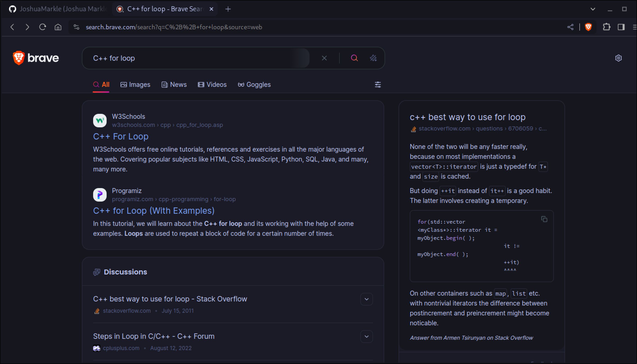Click the browser forward arrow
Screen dimensions: 637x364
tap(27, 27)
